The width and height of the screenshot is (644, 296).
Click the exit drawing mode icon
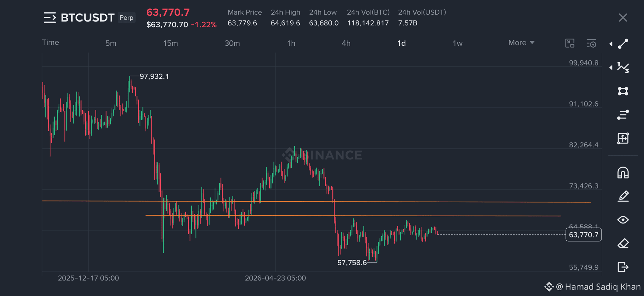coord(623,267)
